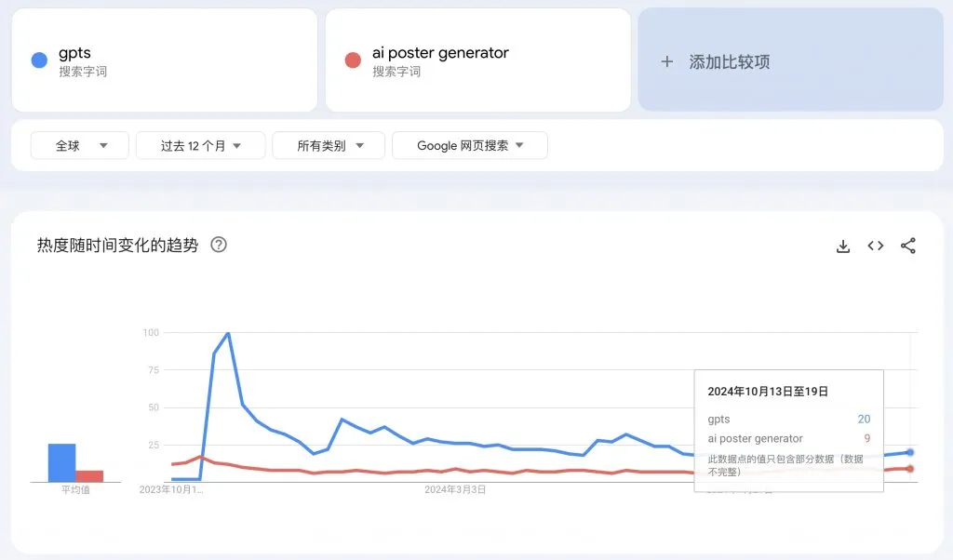This screenshot has width=953, height=560.
Task: Click the red average bar
Action: [x=89, y=476]
